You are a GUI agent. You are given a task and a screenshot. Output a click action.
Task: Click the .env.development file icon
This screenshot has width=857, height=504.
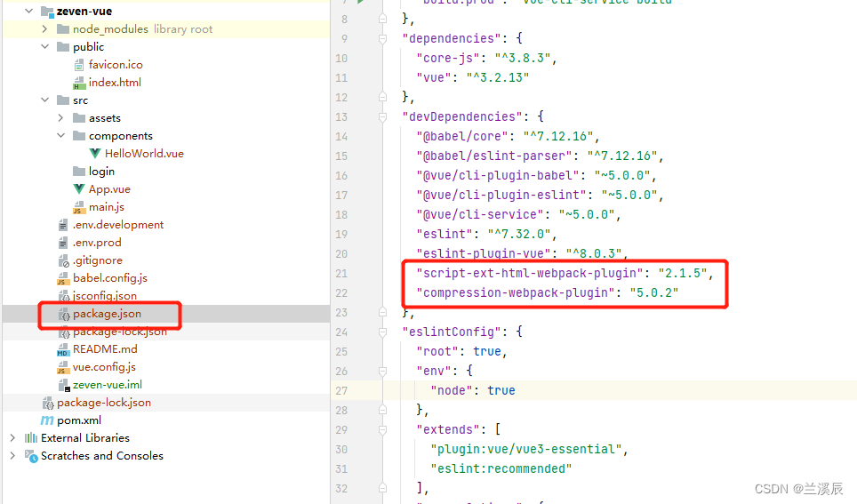[63, 225]
